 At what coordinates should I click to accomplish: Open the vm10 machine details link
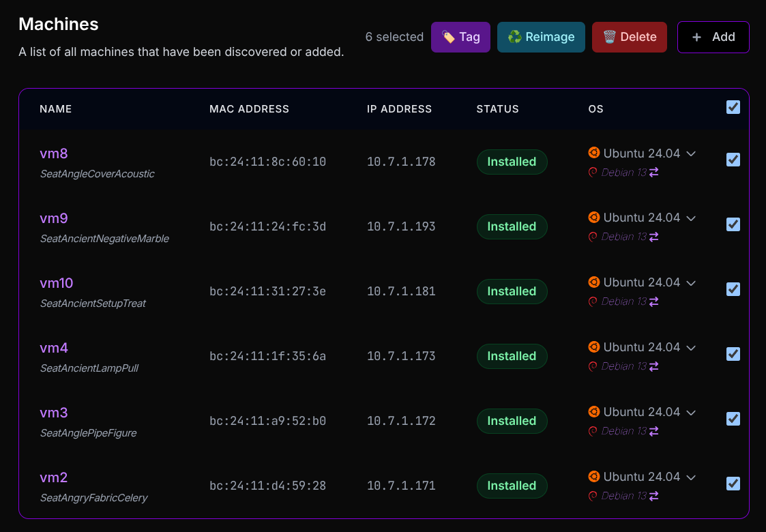pos(56,283)
